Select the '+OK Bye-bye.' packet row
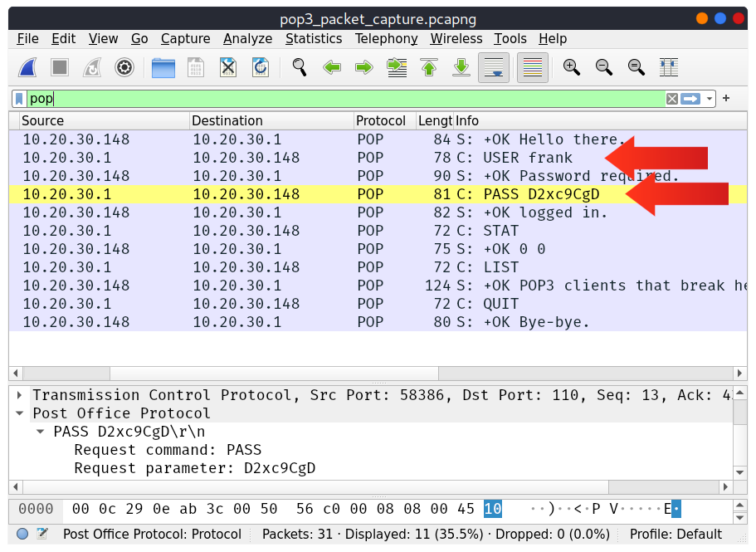This screenshot has height=552, width=756. pyautogui.click(x=378, y=323)
